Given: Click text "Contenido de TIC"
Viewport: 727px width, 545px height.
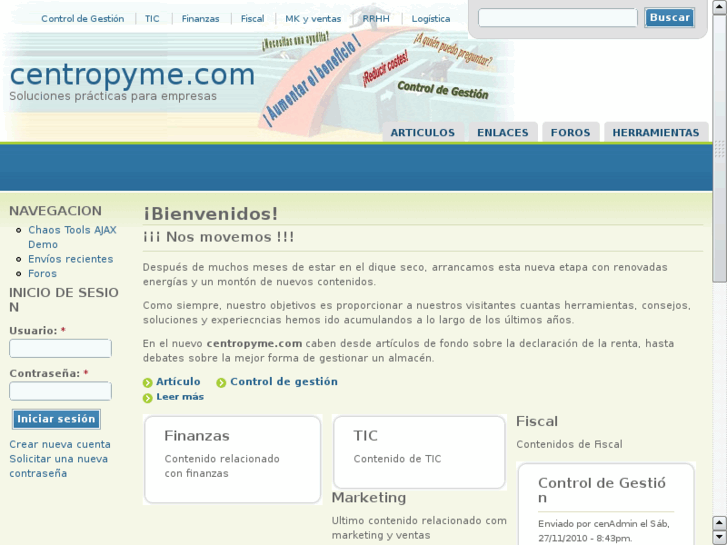Looking at the screenshot, I should [x=397, y=459].
